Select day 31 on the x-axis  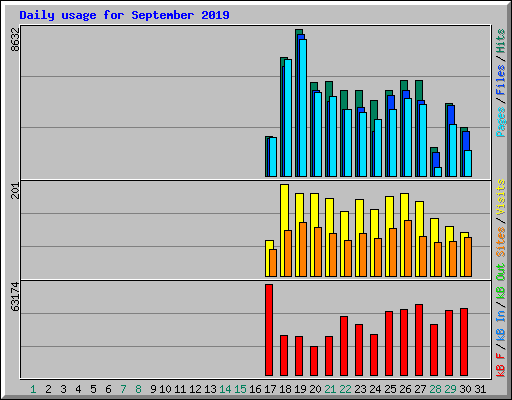pos(480,389)
